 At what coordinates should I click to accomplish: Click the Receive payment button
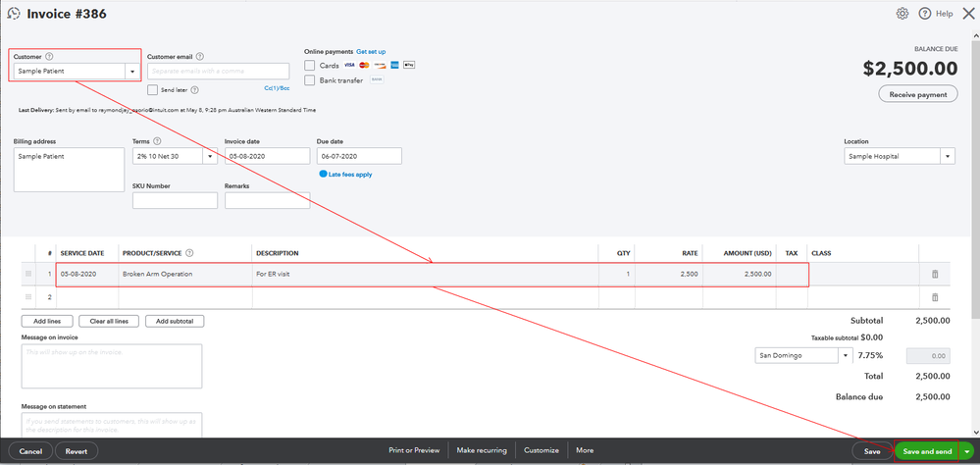click(x=918, y=94)
